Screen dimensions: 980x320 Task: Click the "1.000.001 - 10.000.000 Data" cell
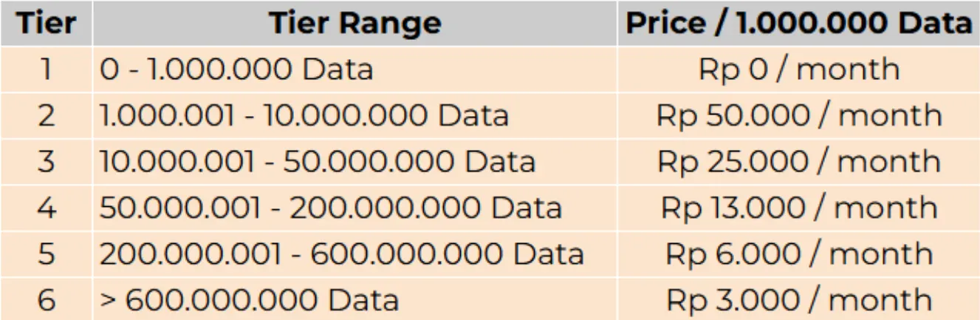304,115
